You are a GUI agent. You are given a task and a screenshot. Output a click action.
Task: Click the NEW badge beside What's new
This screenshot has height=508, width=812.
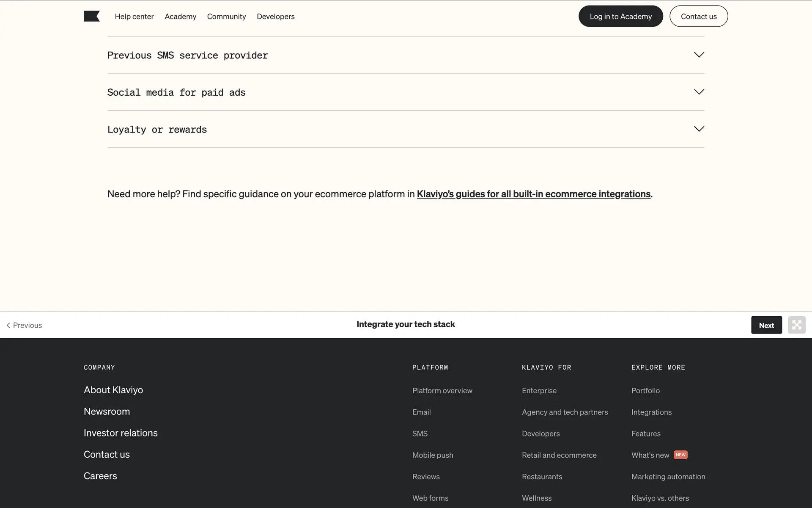(680, 455)
